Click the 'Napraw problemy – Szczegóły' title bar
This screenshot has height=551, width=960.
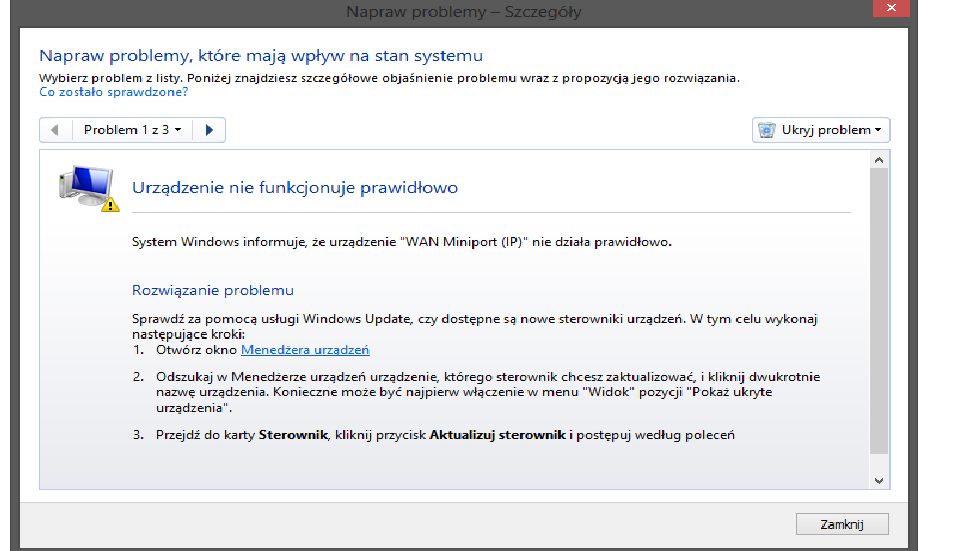463,12
